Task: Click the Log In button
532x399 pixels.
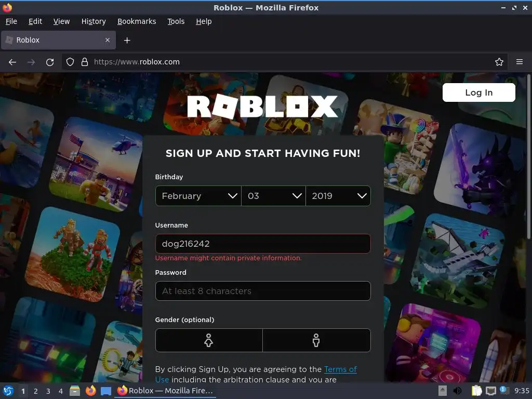Action: 478,92
